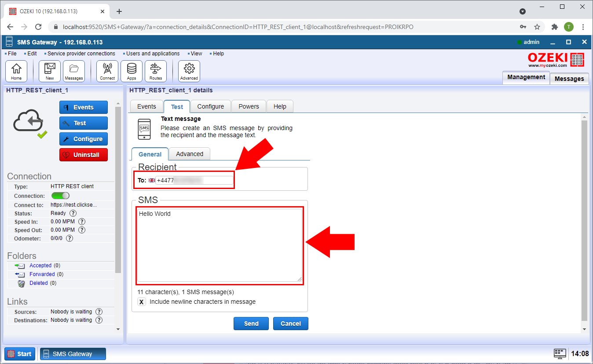Switch to the Configure tab

(x=210, y=106)
